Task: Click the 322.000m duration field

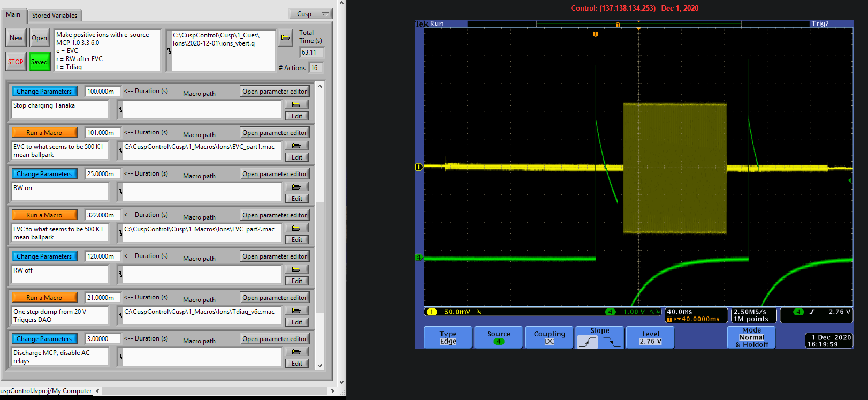Action: pos(102,215)
